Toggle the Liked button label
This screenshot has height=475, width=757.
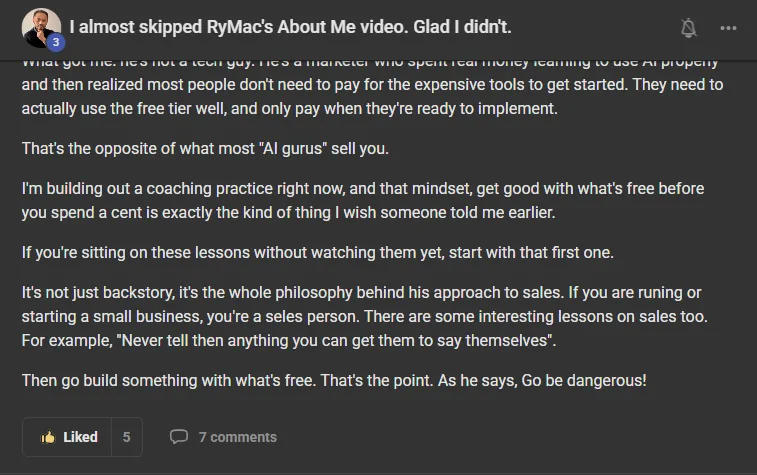coord(80,437)
